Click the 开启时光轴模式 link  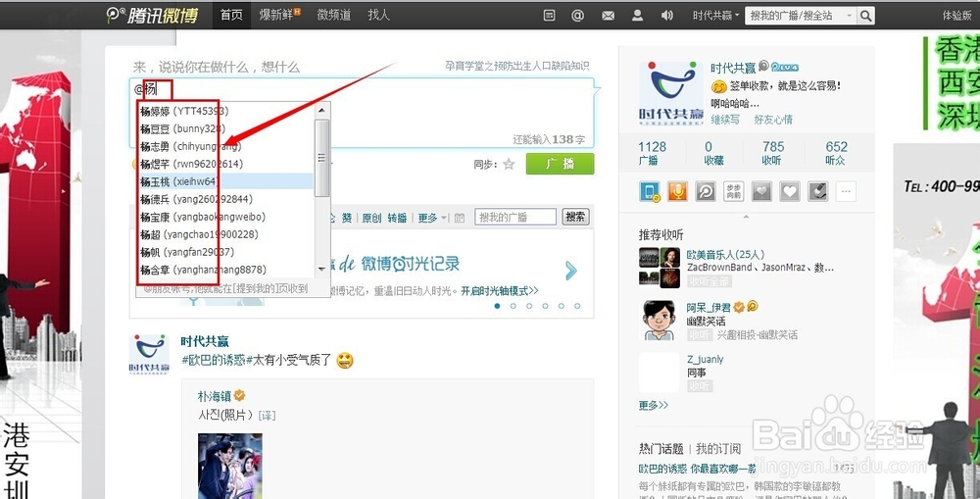(x=500, y=291)
